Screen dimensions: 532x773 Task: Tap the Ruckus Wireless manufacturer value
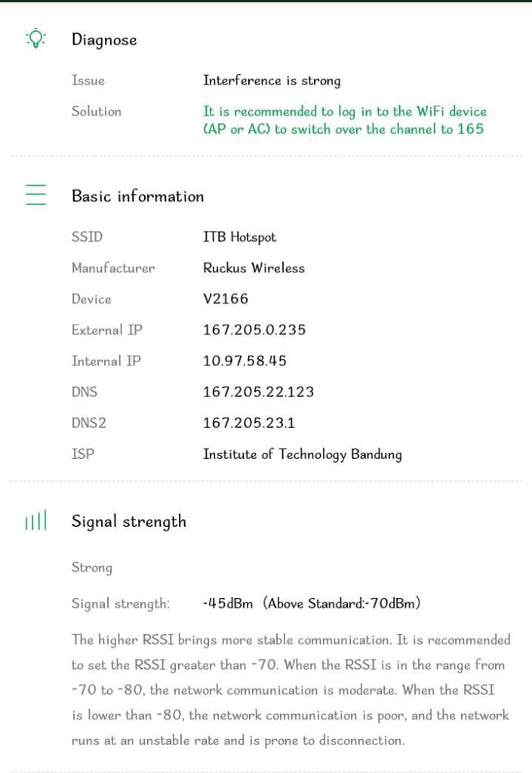[254, 268]
